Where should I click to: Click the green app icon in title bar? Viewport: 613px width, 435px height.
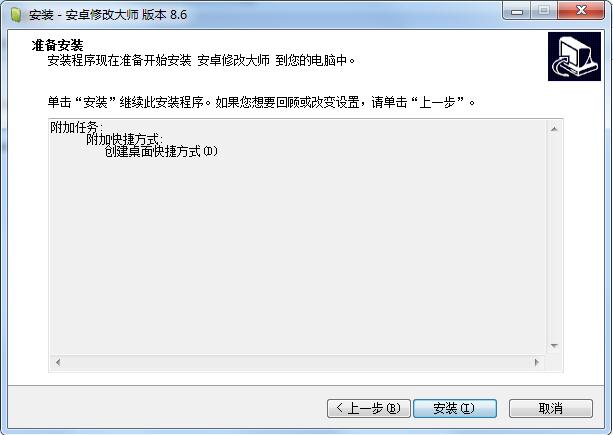click(16, 14)
